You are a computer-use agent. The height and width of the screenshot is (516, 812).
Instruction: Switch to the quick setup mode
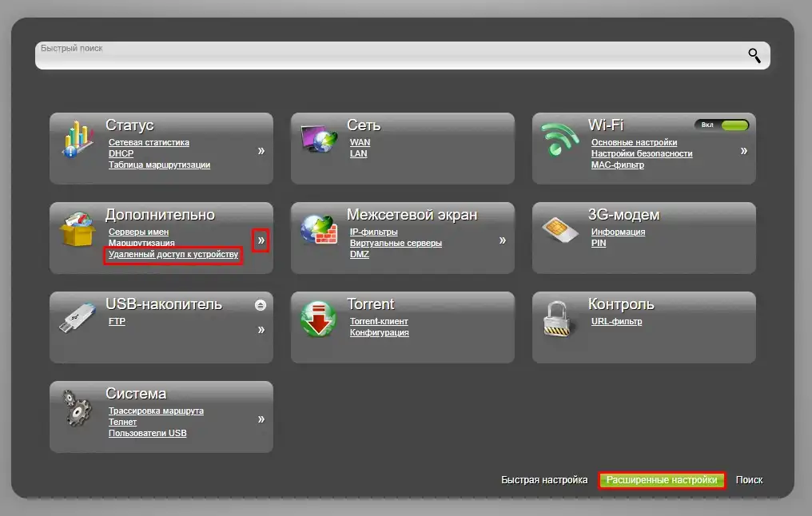point(544,480)
